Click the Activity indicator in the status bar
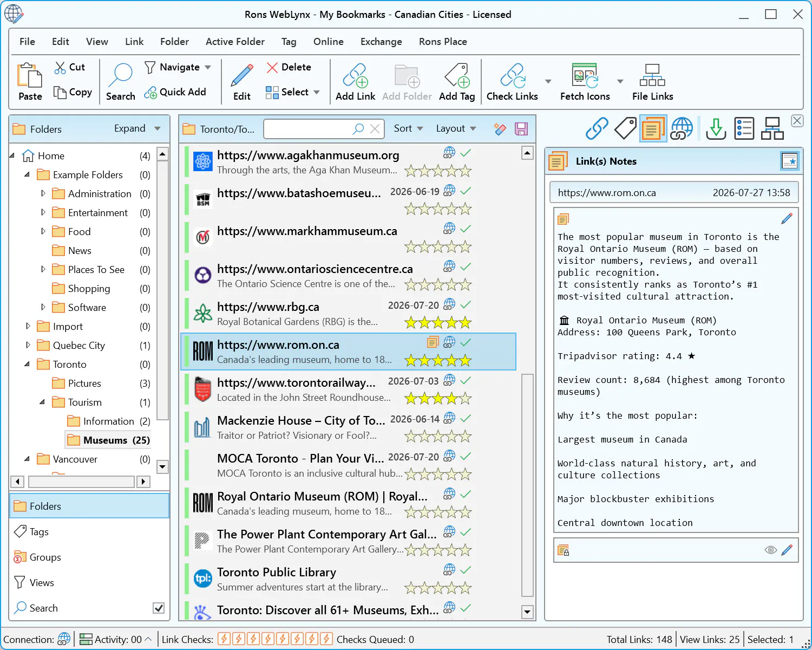The height and width of the screenshot is (650, 812). (115, 639)
